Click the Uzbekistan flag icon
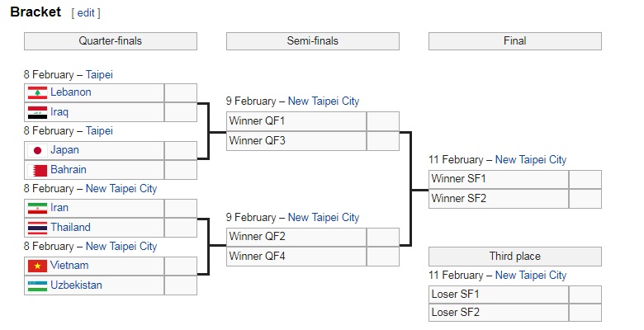The image size is (644, 330). (37, 285)
